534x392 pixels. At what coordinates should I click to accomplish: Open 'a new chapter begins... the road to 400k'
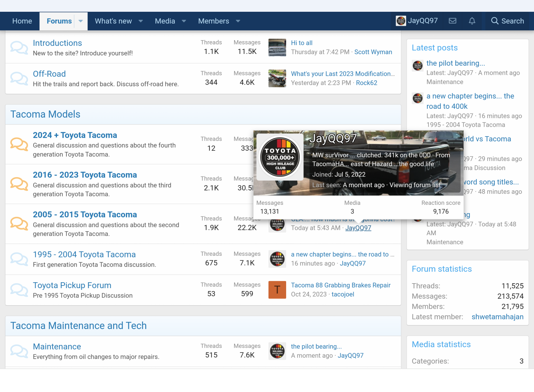tap(470, 101)
